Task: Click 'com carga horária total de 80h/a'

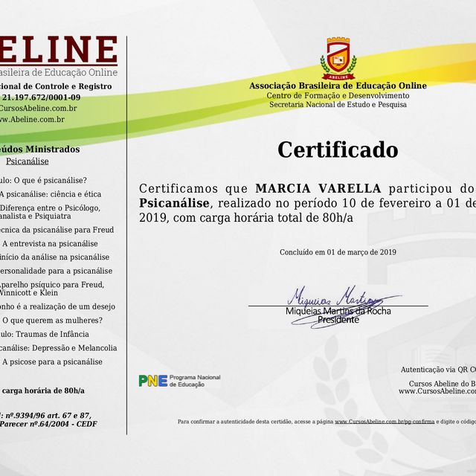Action: click(x=263, y=218)
